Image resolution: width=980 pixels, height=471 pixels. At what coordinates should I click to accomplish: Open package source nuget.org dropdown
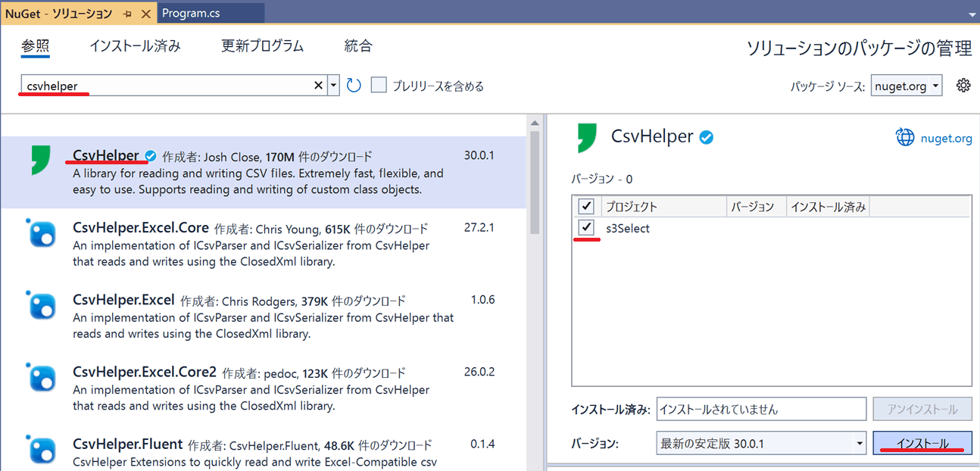point(907,86)
